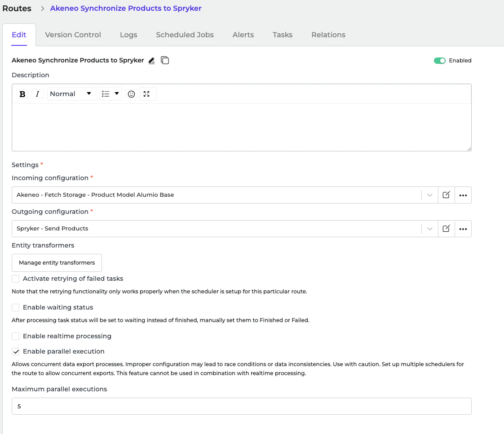Click the Enable realtime processing label

pyautogui.click(x=67, y=336)
